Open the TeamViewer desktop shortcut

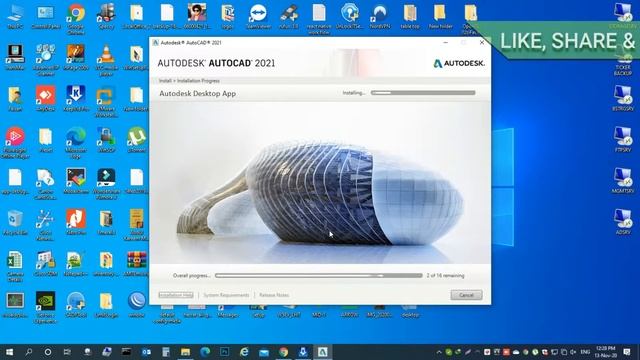258,16
